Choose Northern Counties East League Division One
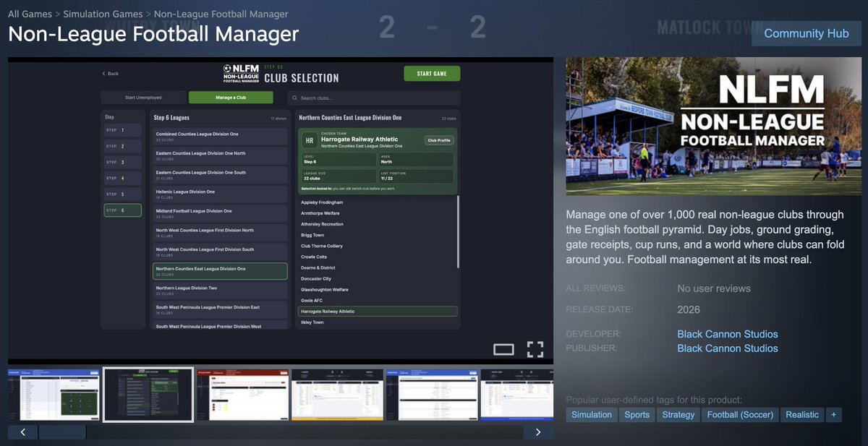This screenshot has width=868, height=446. pos(220,271)
